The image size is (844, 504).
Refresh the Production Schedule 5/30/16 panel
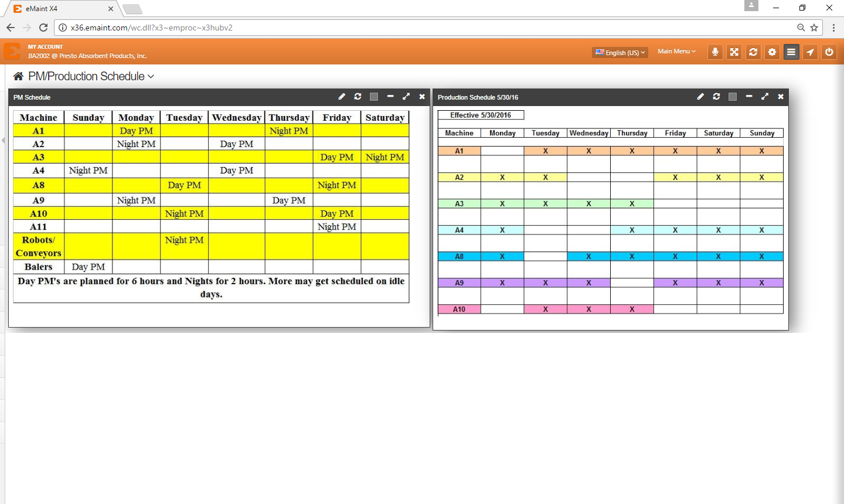(716, 97)
